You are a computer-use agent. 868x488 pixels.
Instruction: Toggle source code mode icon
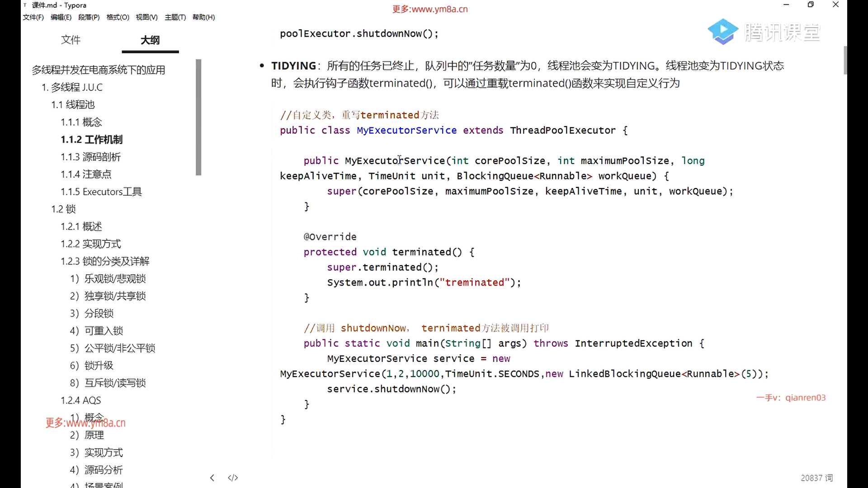(233, 478)
